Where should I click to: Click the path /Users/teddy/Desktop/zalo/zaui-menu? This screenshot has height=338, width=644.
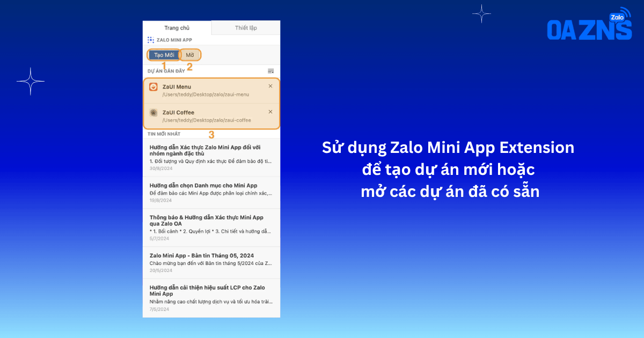click(206, 94)
